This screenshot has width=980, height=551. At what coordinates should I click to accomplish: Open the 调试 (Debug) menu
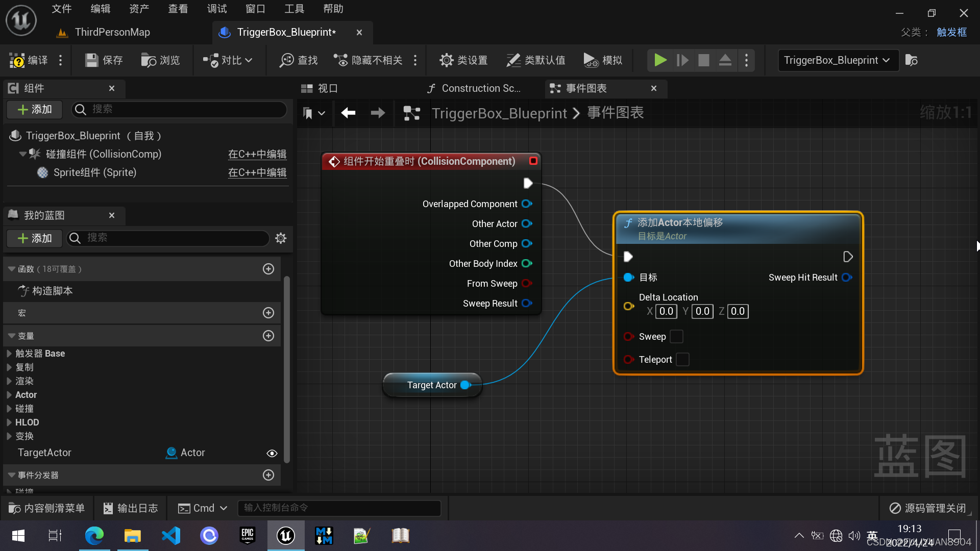point(217,9)
